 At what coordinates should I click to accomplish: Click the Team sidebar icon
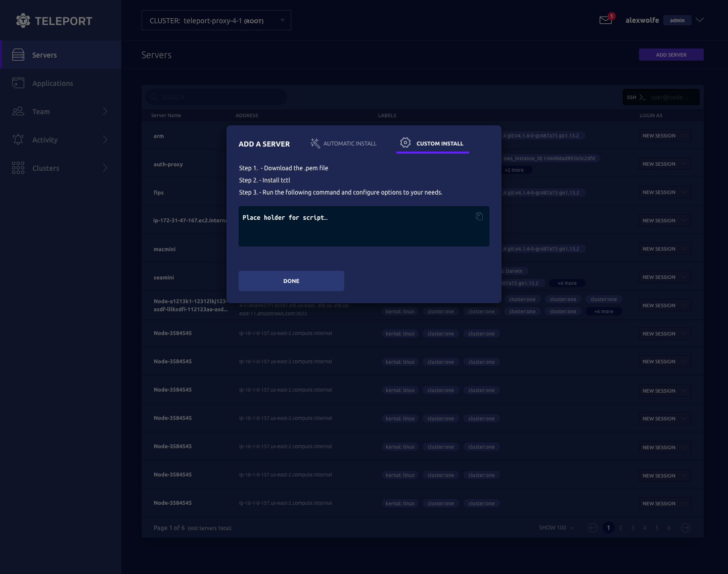(x=18, y=112)
